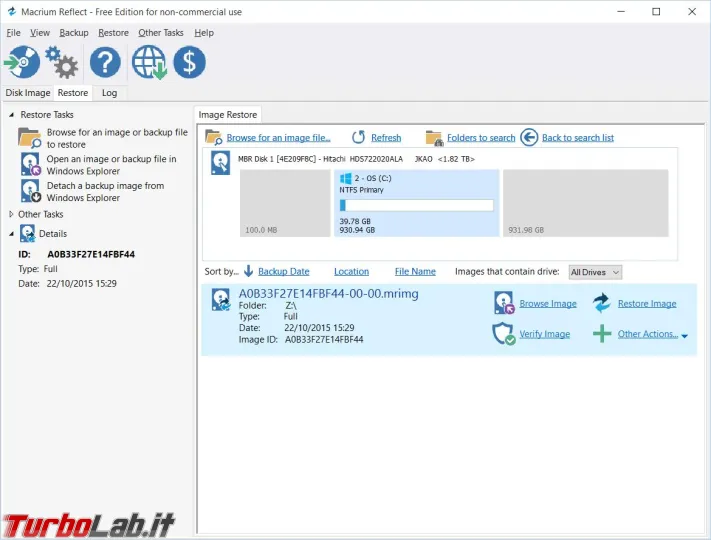Open the All Drives dropdown
Screen dimensions: 711x540
click(x=595, y=272)
